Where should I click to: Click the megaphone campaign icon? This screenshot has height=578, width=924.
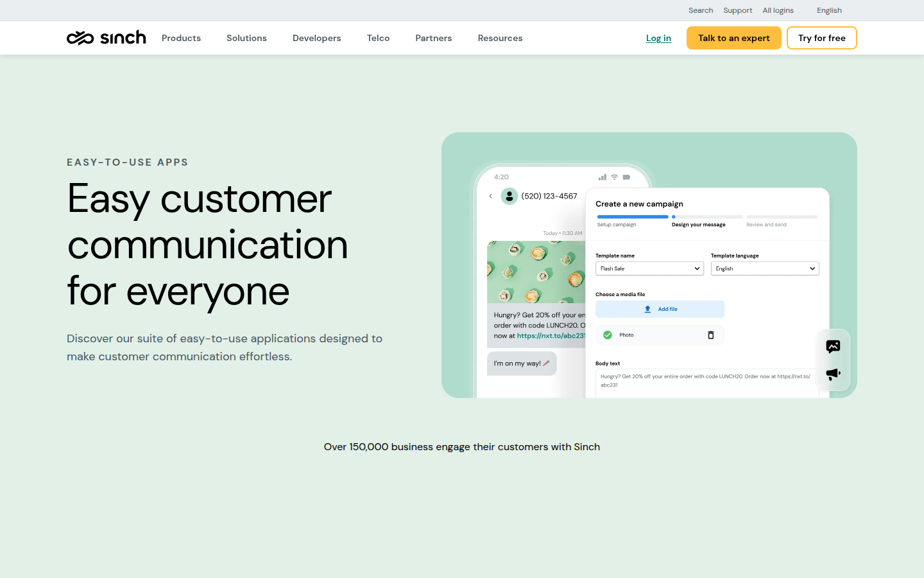click(x=833, y=374)
